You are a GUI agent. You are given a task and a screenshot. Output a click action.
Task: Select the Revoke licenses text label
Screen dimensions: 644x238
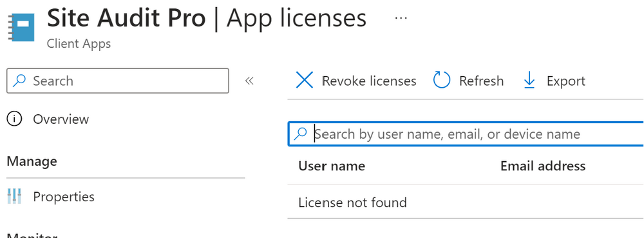tap(369, 81)
